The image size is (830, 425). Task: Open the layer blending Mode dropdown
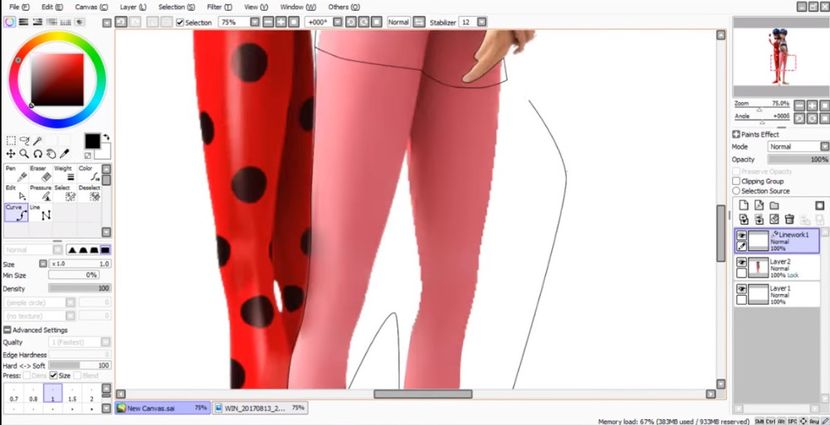point(824,146)
